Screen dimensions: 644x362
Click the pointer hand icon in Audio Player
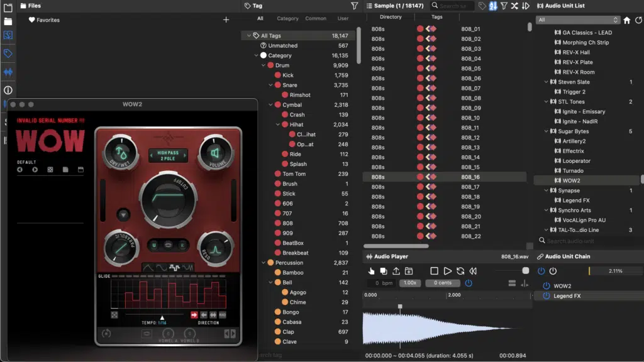371,271
